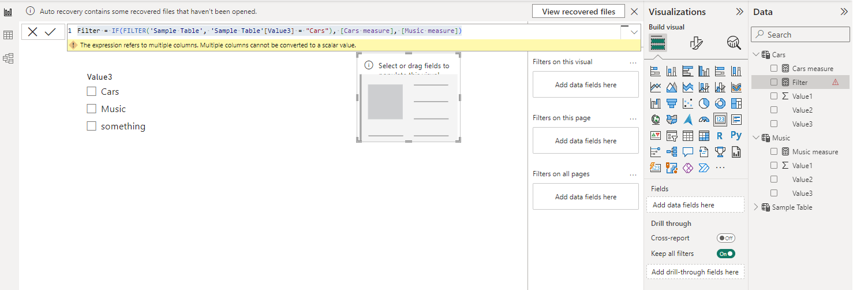Screen dimensions: 868x290
Task: Check Value2 under Cars table
Action: point(774,110)
